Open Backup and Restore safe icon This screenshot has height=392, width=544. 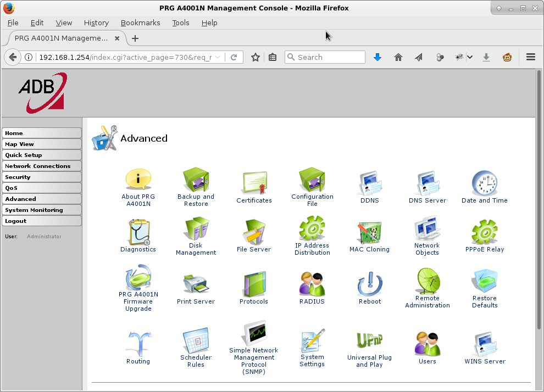pyautogui.click(x=196, y=179)
